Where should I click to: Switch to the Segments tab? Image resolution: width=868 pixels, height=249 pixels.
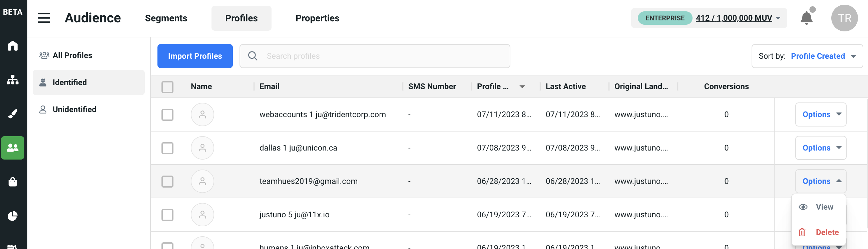pyautogui.click(x=166, y=18)
